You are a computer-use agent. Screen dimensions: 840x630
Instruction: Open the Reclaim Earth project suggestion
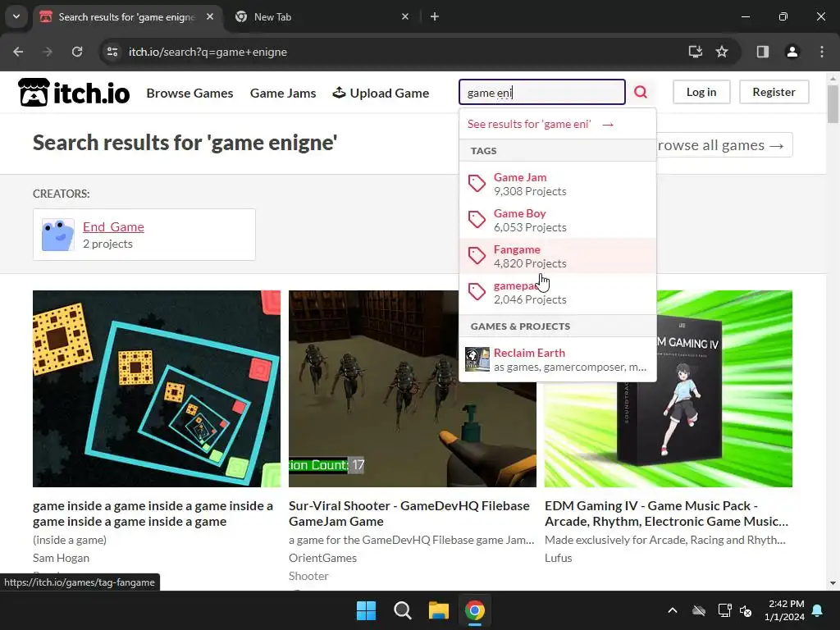click(557, 359)
